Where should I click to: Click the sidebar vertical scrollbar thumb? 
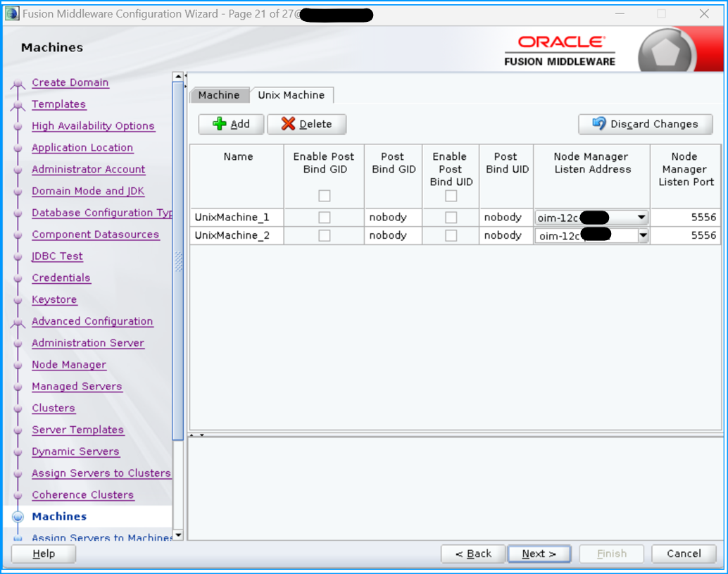[178, 261]
